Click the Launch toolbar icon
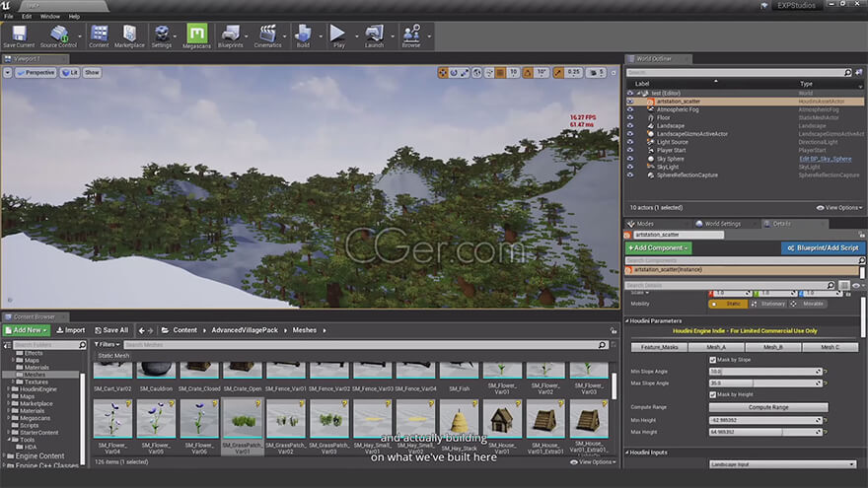868x488 pixels. [374, 36]
